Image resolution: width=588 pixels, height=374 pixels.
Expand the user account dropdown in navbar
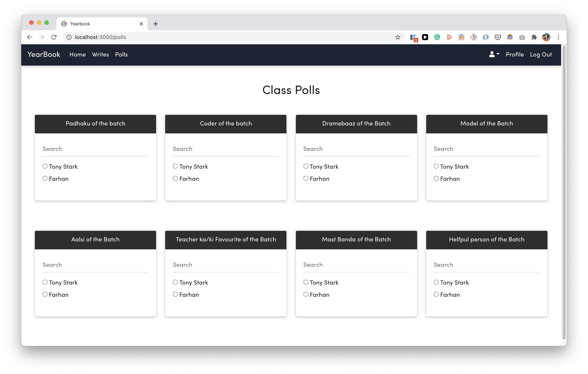point(494,54)
